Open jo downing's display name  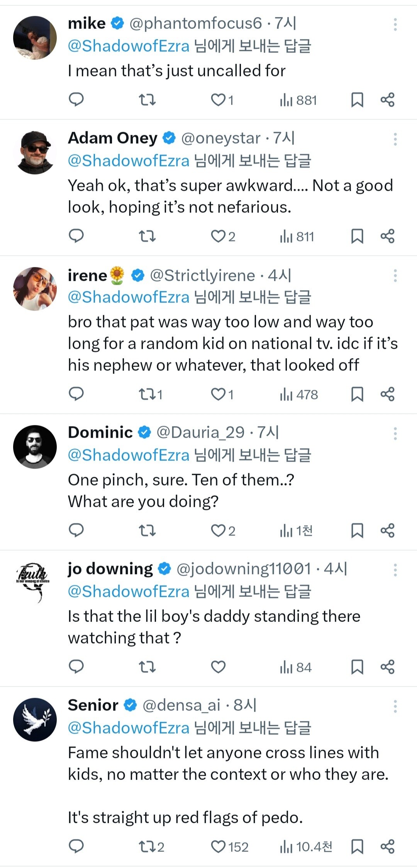click(110, 569)
